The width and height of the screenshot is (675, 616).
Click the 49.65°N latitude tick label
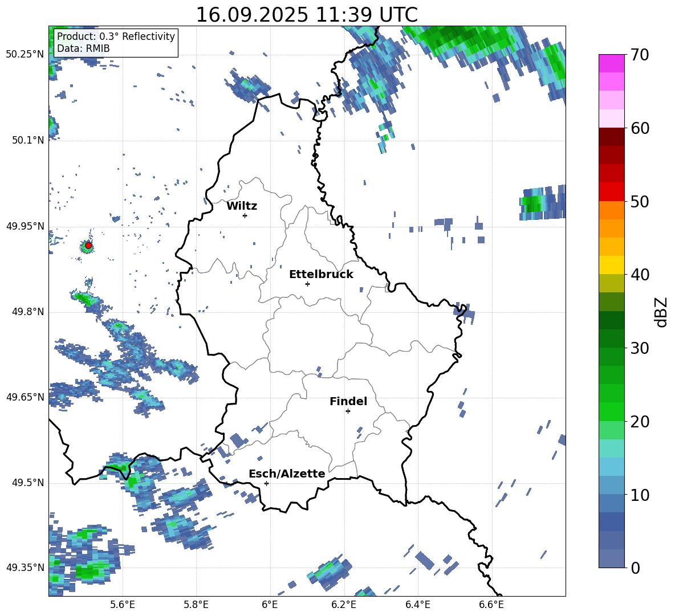coord(25,397)
